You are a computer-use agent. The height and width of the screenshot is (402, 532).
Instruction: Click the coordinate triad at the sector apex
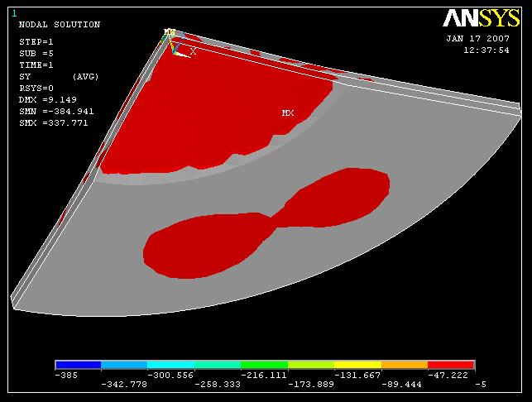pos(174,43)
